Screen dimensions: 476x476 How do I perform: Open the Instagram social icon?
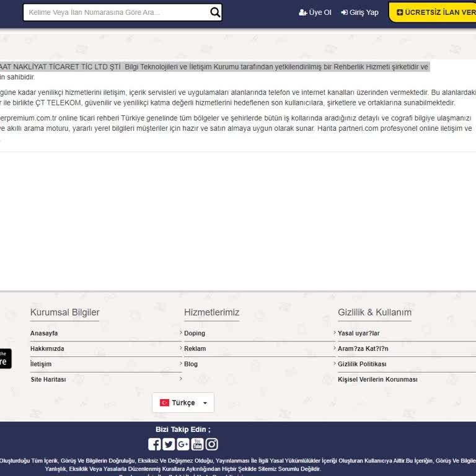pyautogui.click(x=211, y=444)
